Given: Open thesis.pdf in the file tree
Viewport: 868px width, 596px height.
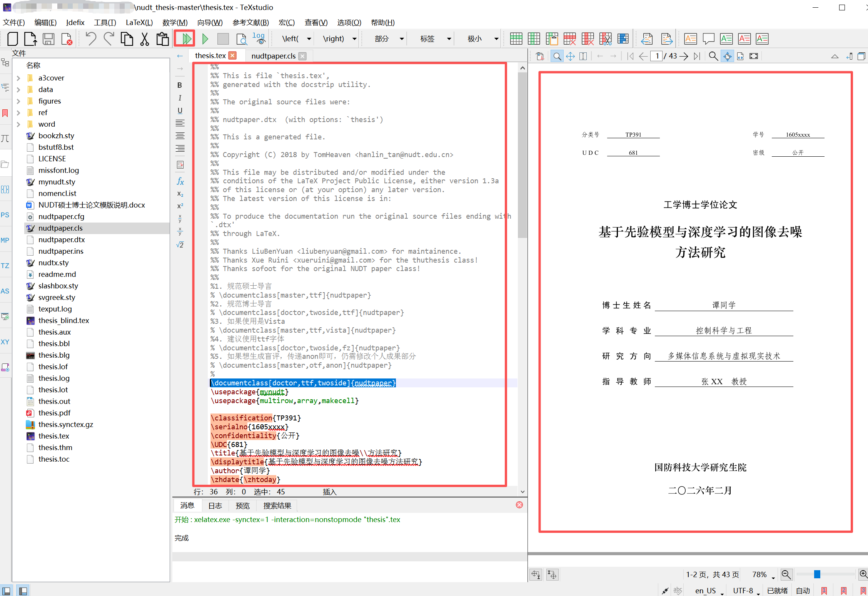Looking at the screenshot, I should [x=54, y=413].
